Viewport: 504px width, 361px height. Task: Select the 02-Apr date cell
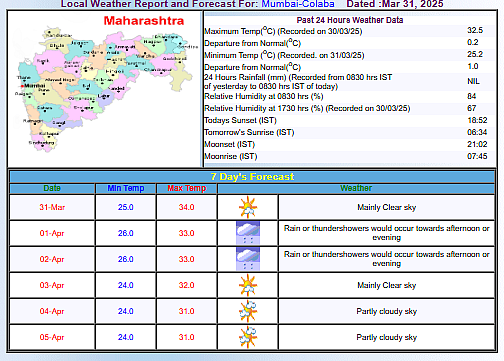(x=52, y=259)
